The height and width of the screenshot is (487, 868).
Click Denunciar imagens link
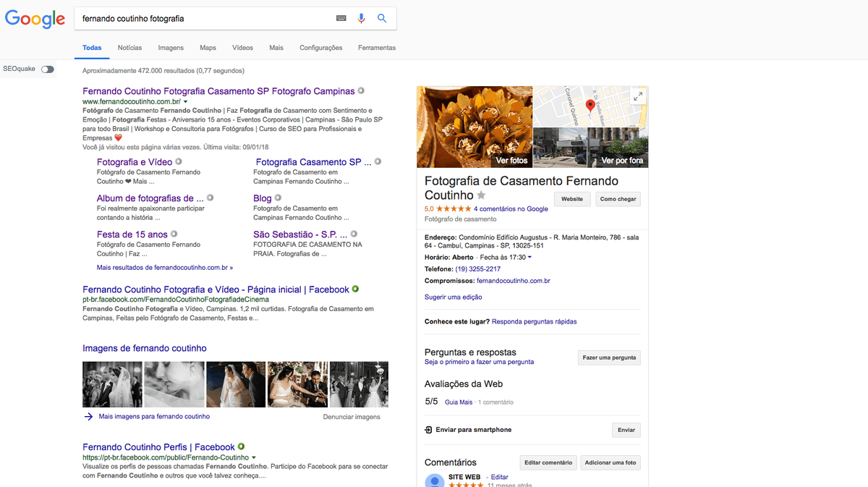tap(352, 417)
